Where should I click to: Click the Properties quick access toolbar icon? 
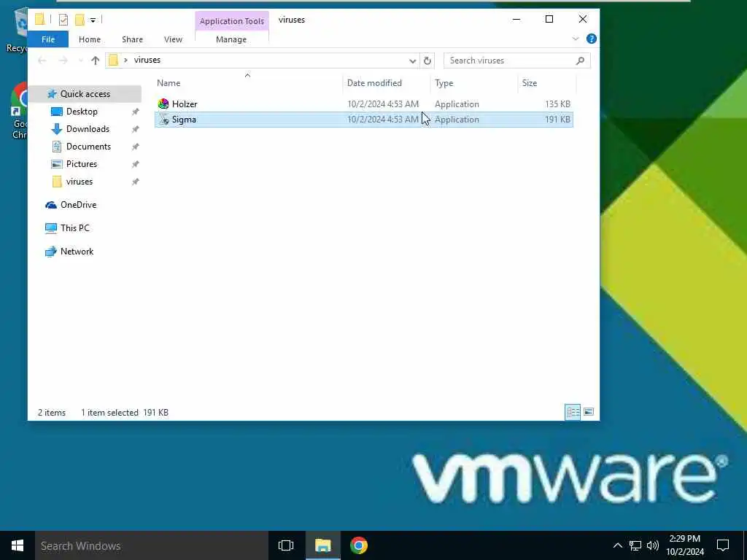(x=63, y=20)
